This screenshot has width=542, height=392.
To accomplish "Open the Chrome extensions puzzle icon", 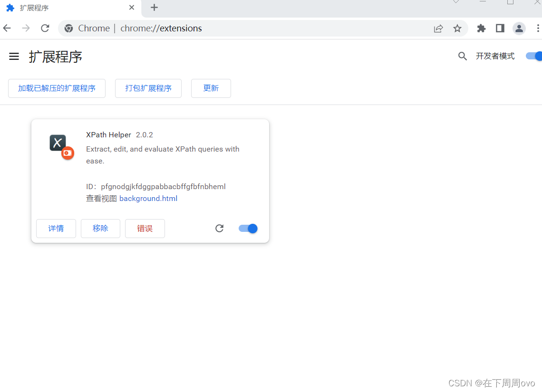I will point(481,29).
